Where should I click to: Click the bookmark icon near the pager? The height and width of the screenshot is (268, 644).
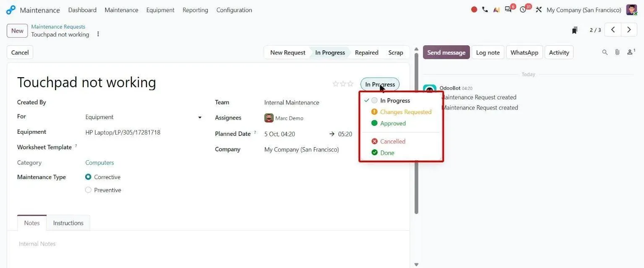click(575, 30)
